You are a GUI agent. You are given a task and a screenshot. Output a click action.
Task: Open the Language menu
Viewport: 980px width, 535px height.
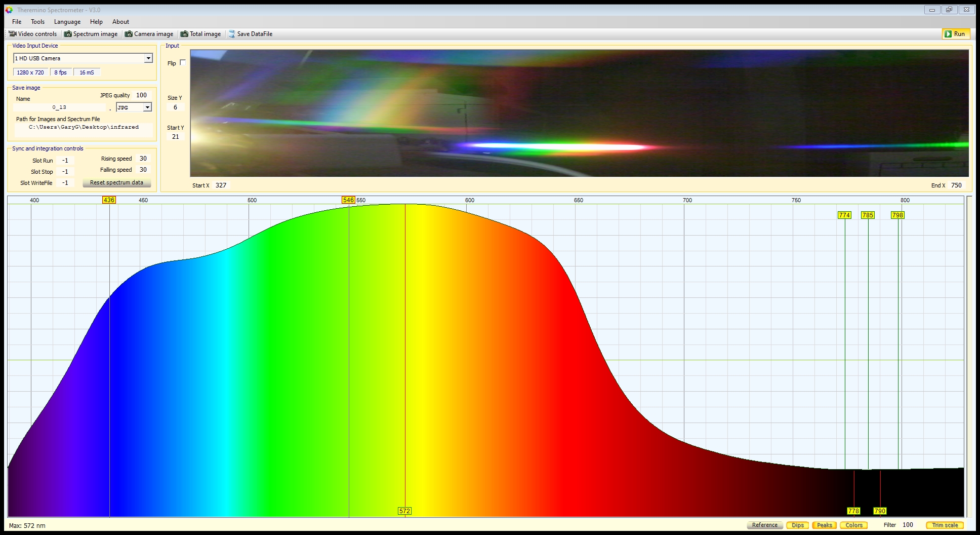(67, 22)
